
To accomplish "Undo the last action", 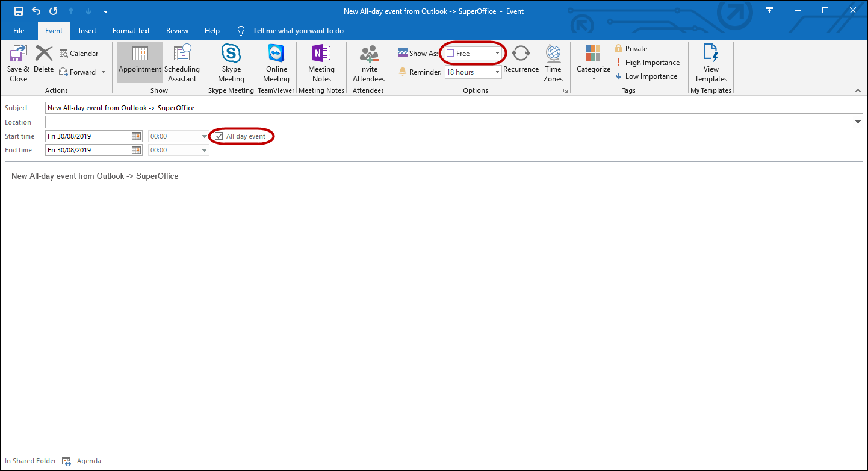I will tap(36, 11).
